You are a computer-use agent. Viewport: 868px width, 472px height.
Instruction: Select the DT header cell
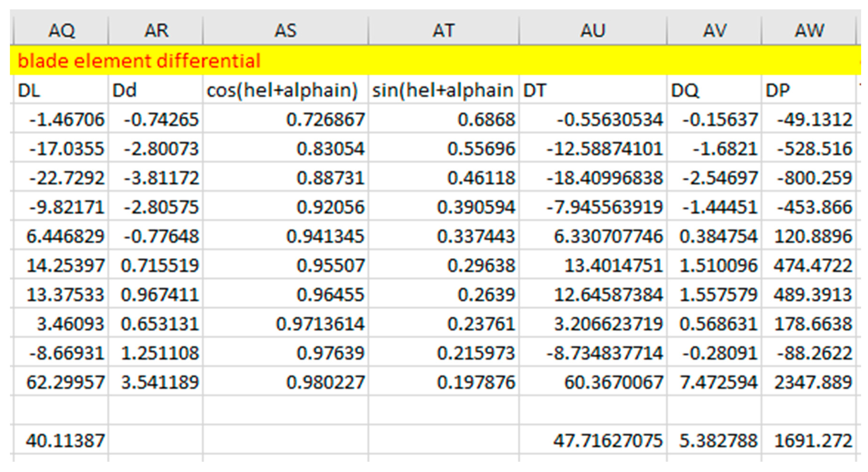tap(593, 90)
